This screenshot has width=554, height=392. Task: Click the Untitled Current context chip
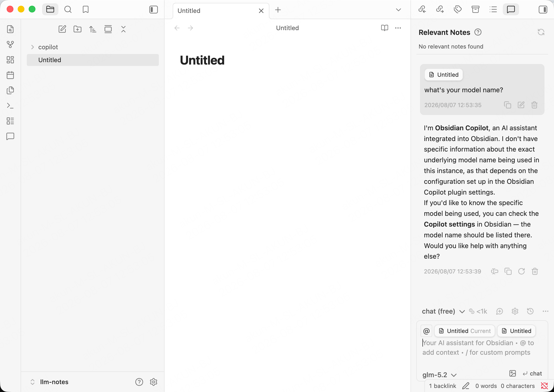[464, 331]
